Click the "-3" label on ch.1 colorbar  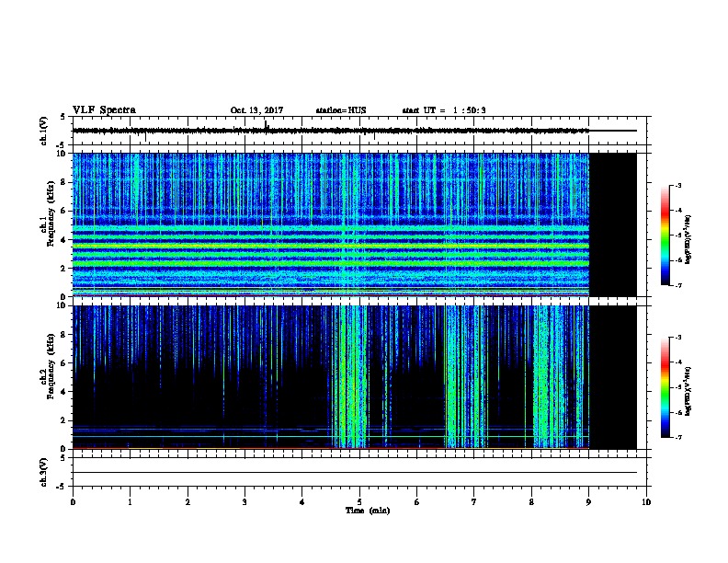(677, 185)
